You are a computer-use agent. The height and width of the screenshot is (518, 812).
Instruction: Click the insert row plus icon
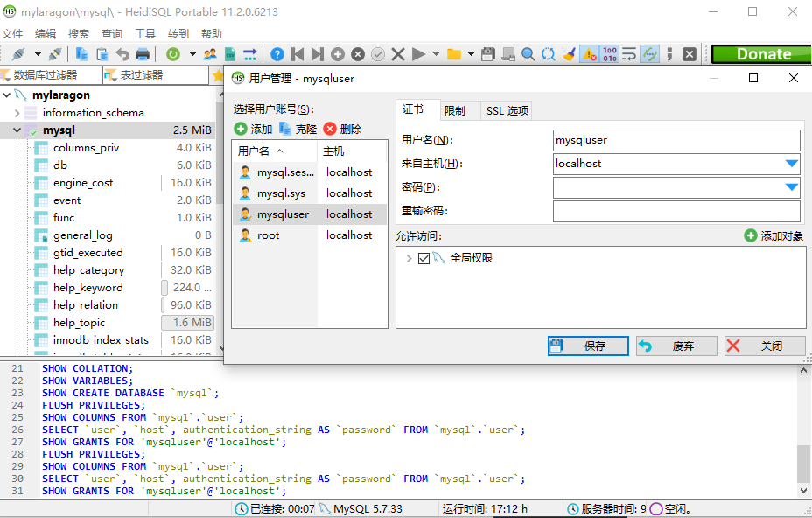(x=338, y=54)
